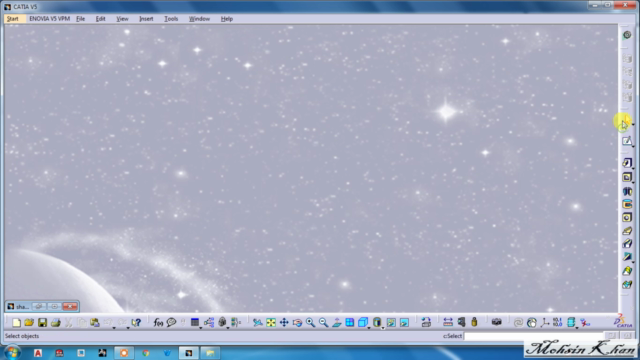
Task: Expand the Isometric View dropdown arrow
Action: (x=369, y=328)
